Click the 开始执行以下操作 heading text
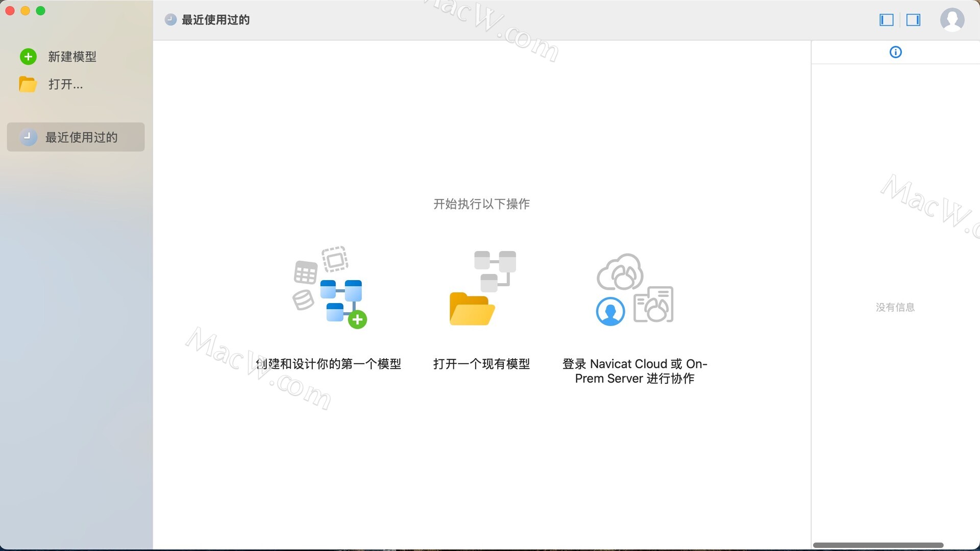 coord(481,204)
